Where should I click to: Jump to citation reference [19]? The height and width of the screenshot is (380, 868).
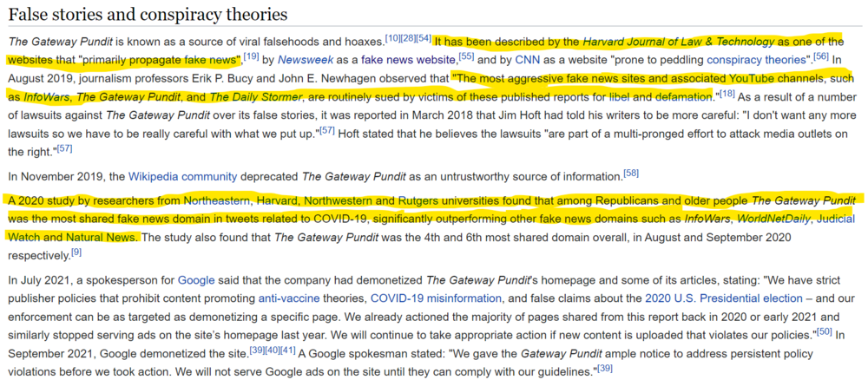pos(251,56)
